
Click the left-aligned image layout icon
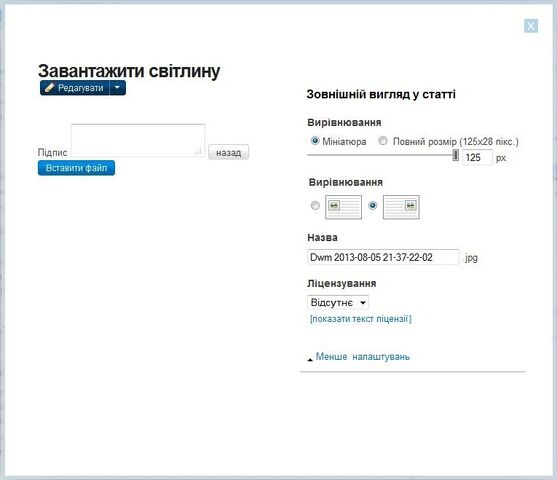(x=343, y=207)
